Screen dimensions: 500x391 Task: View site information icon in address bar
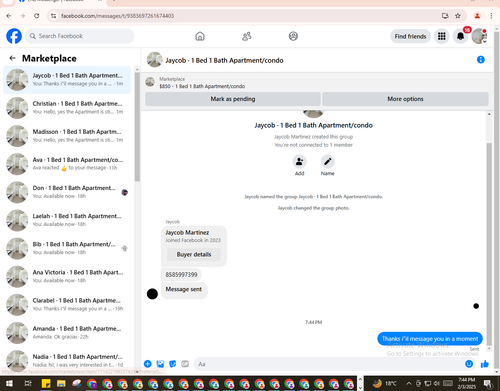point(53,16)
